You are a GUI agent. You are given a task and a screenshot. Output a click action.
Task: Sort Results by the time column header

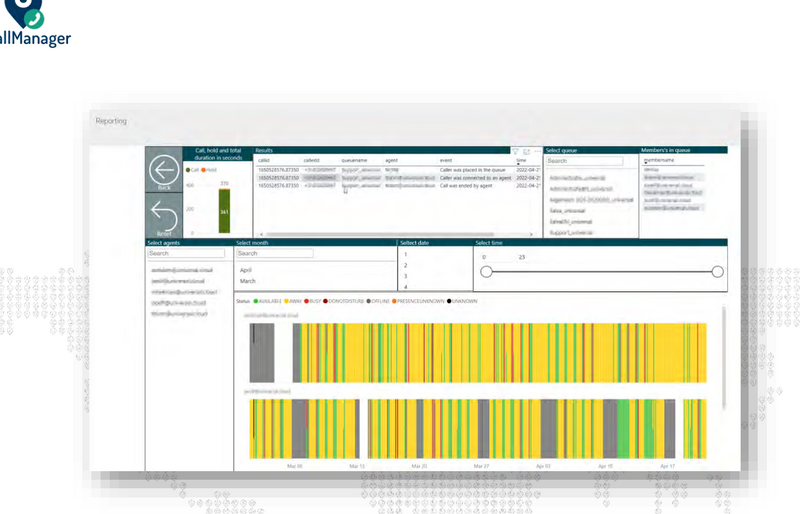coord(521,160)
